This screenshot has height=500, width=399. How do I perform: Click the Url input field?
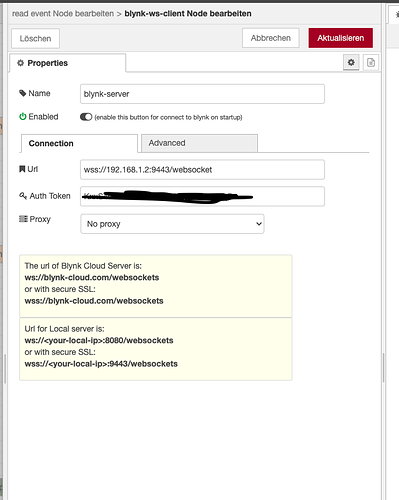[x=202, y=170]
